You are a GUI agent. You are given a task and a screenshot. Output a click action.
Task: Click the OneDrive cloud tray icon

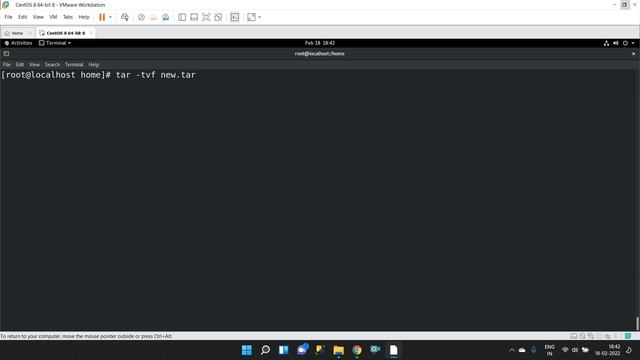(x=522, y=350)
